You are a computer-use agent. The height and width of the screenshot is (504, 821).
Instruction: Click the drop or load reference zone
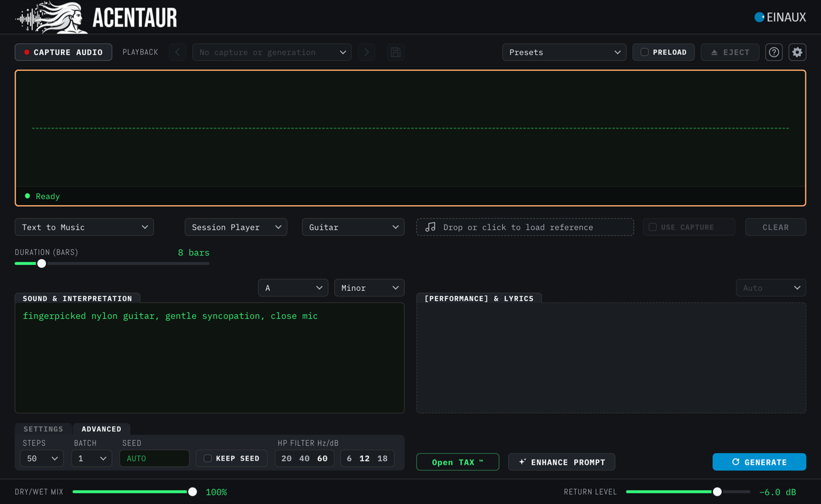tap(525, 227)
